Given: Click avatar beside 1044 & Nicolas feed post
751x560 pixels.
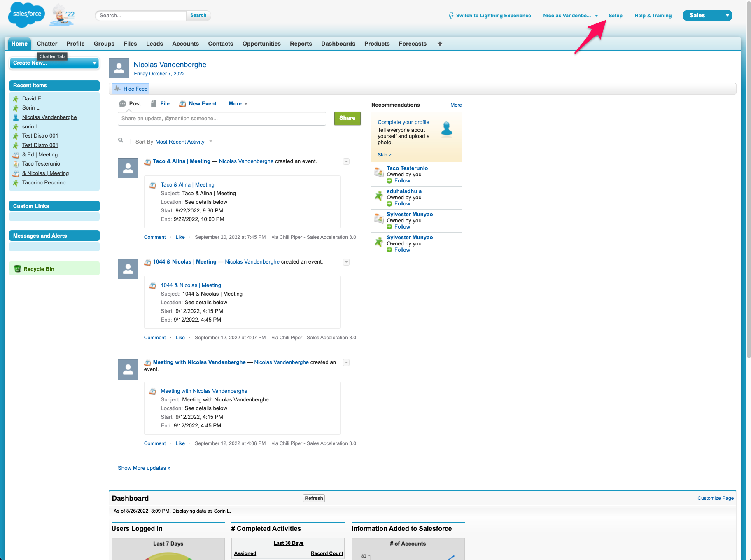Looking at the screenshot, I should pos(128,269).
